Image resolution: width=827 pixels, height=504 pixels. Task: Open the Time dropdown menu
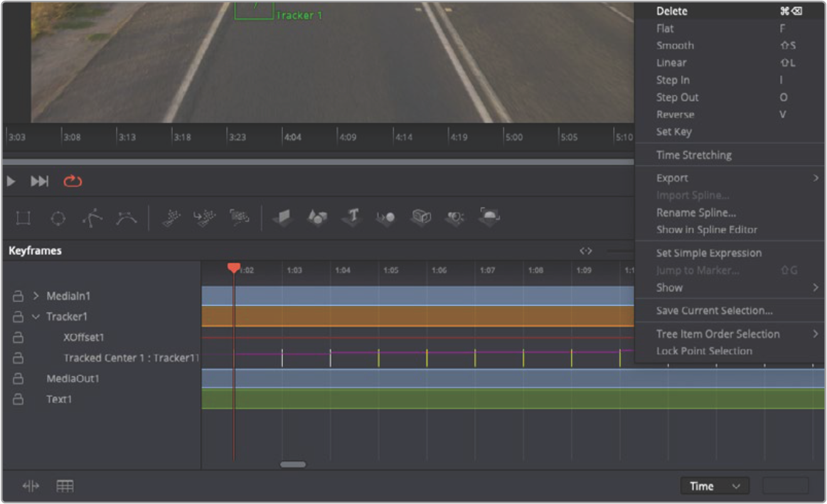click(x=715, y=486)
